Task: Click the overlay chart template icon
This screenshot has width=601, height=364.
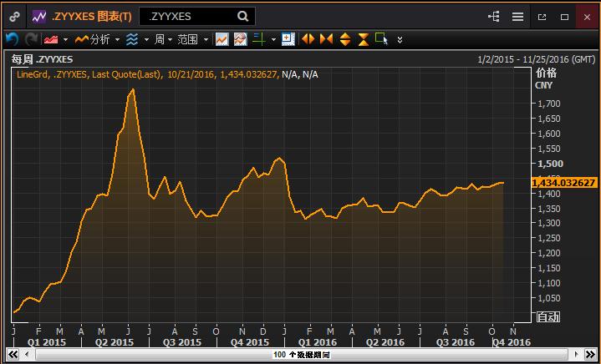Action: [241, 39]
